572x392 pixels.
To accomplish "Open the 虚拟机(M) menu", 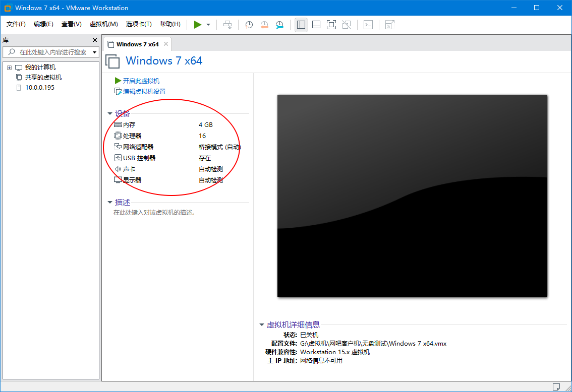I will pos(103,24).
